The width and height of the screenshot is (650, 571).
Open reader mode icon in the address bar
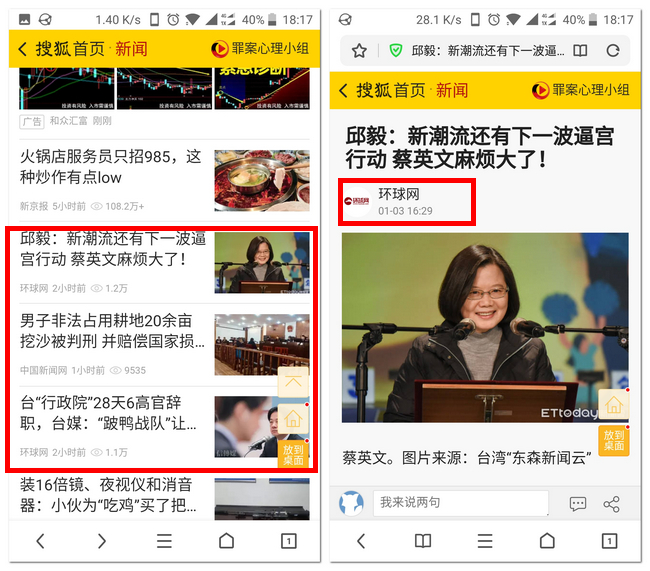(579, 51)
